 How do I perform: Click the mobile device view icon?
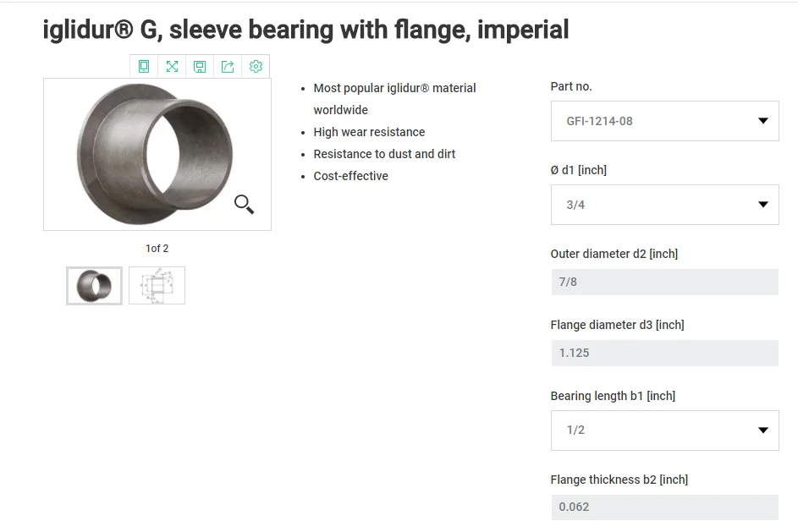click(x=144, y=66)
